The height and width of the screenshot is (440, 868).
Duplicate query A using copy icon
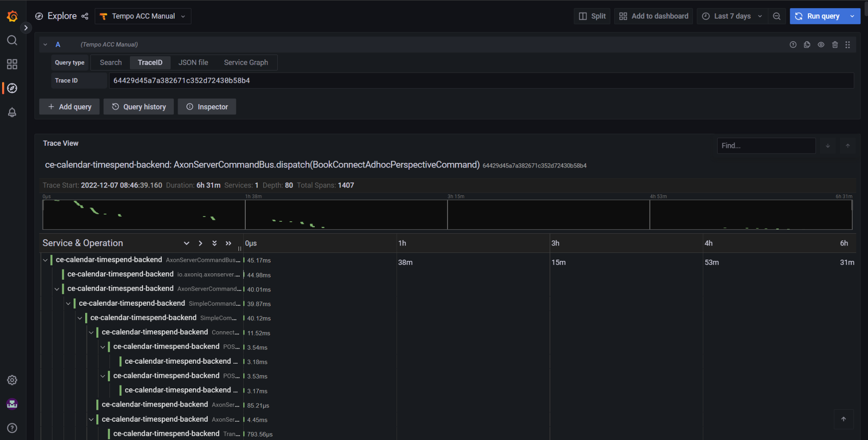point(807,45)
